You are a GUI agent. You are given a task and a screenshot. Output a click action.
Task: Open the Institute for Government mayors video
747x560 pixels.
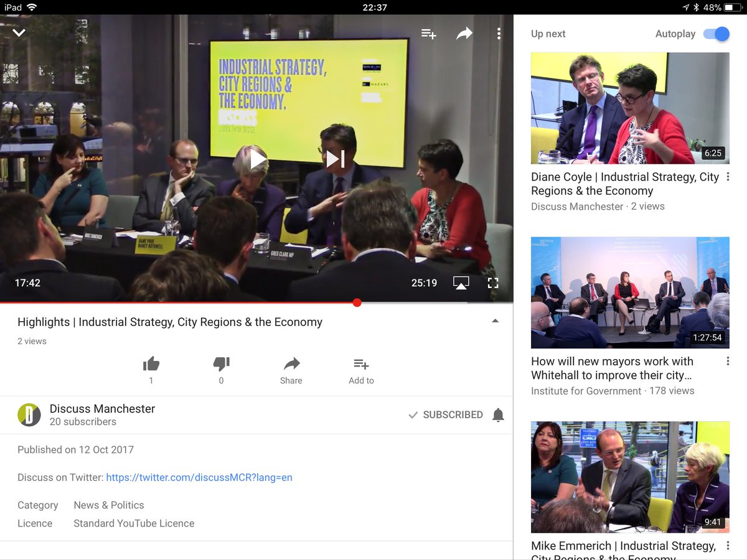pyautogui.click(x=630, y=292)
